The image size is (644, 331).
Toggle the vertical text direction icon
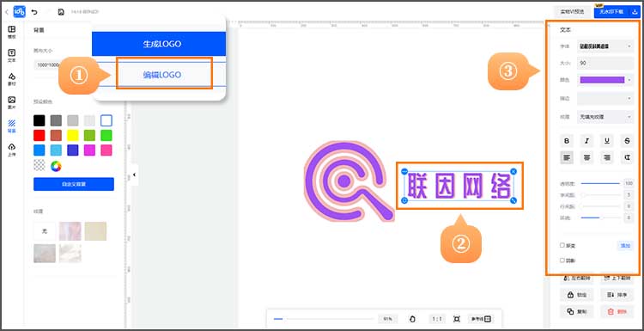pos(627,157)
